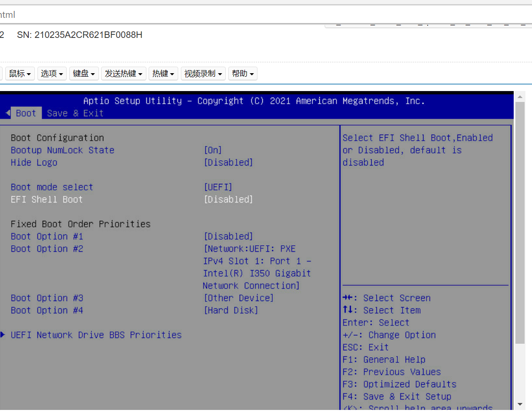Select the EFI Shell Boot item
The image size is (532, 413).
tap(47, 200)
